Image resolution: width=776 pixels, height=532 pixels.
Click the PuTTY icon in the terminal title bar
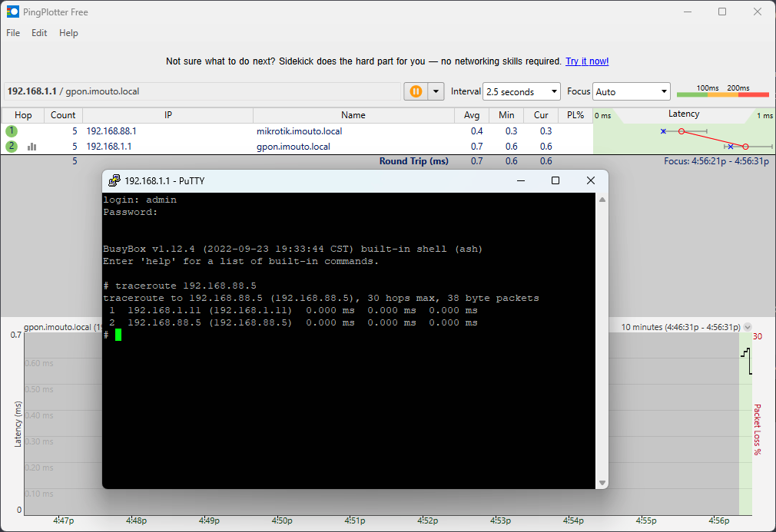click(114, 180)
